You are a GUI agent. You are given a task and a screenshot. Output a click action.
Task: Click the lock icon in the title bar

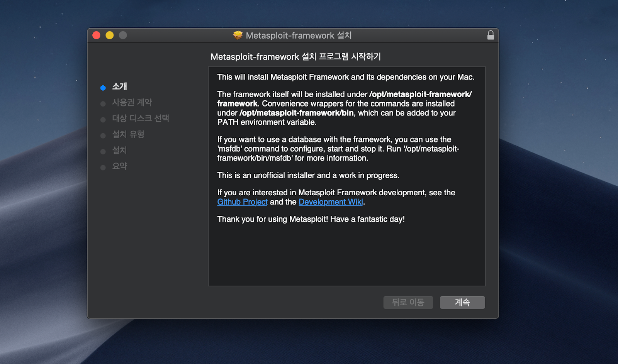pyautogui.click(x=491, y=35)
